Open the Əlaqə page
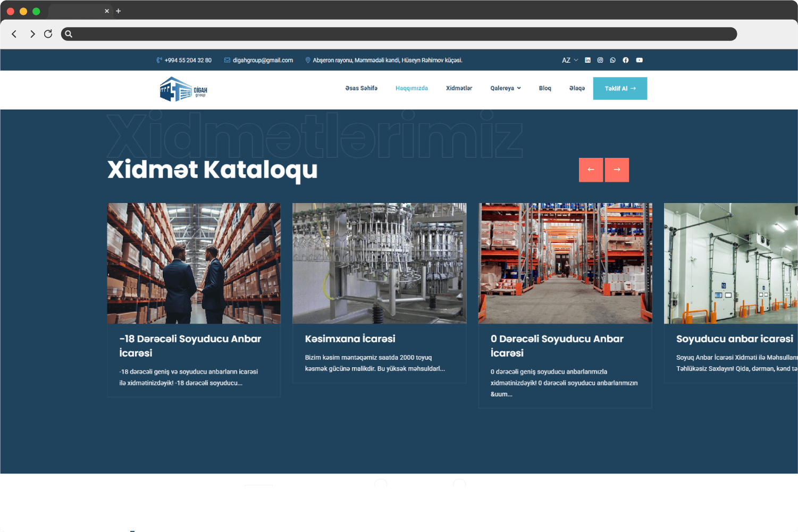 576,88
